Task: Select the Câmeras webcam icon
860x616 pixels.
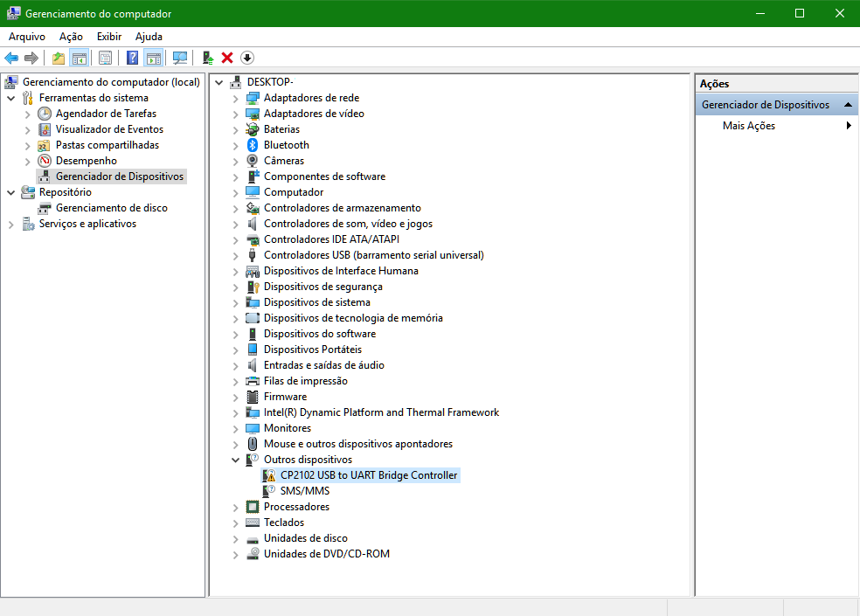Action: (253, 161)
